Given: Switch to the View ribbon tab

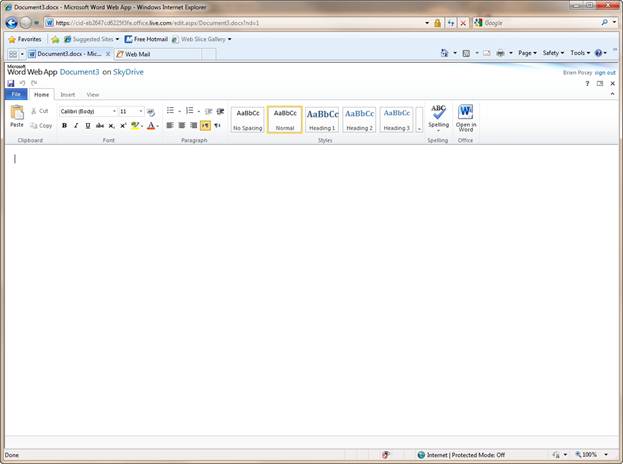Looking at the screenshot, I should pos(93,95).
